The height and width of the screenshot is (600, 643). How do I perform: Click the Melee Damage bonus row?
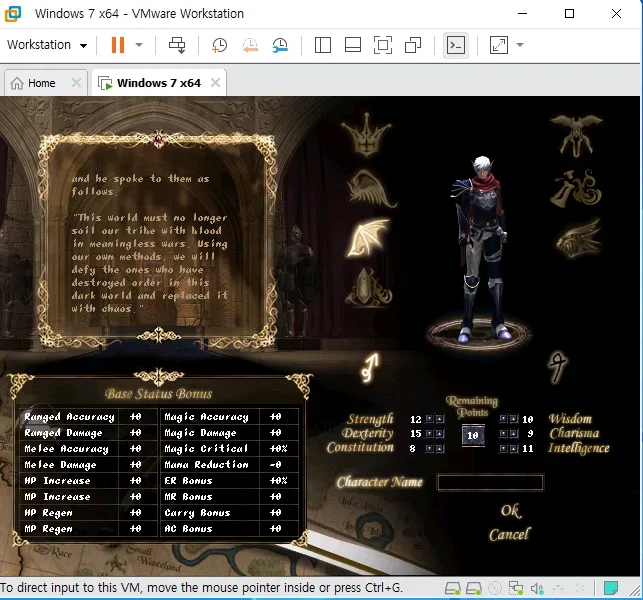coord(88,464)
